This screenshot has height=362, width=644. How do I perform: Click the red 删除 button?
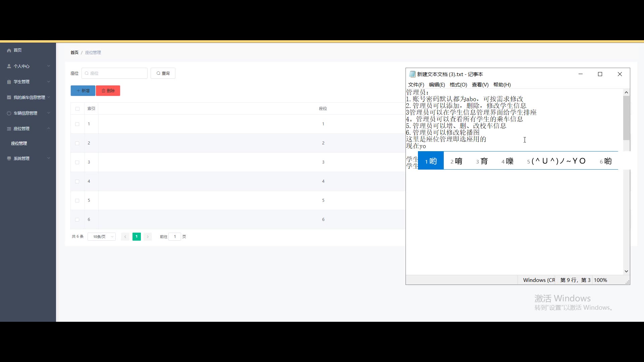click(x=108, y=91)
